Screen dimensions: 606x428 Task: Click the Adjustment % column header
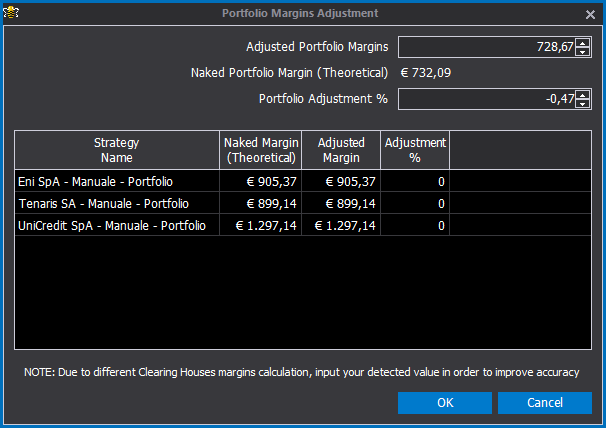click(x=415, y=150)
